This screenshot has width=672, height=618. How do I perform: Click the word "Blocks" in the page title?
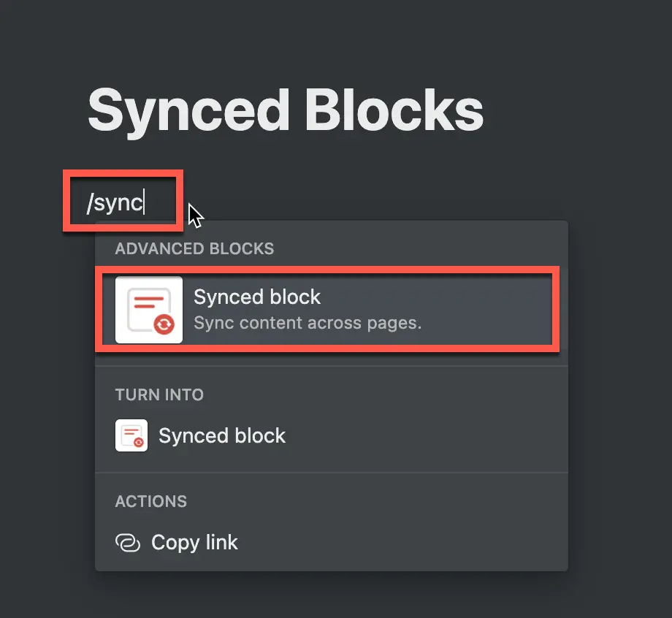394,110
